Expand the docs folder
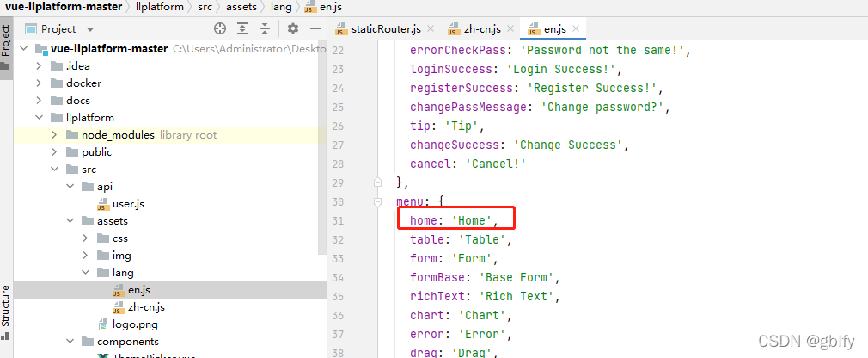The image size is (868, 358). click(39, 101)
